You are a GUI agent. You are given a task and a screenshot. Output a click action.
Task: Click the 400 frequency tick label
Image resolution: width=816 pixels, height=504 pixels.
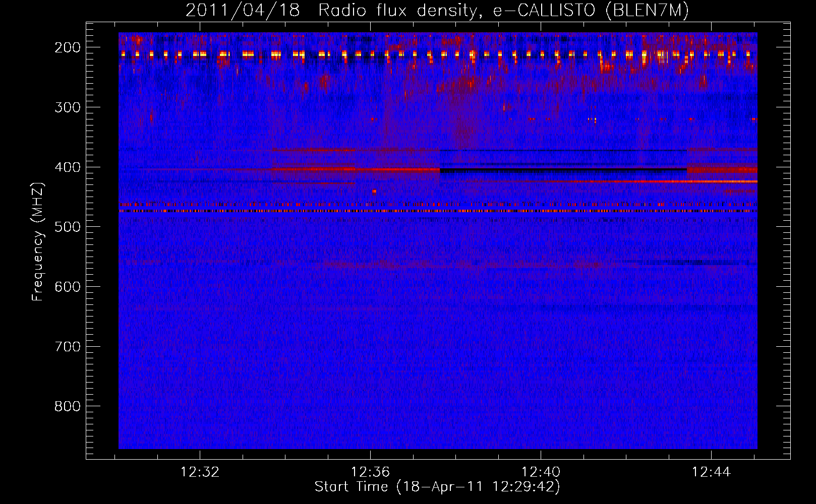(68, 167)
